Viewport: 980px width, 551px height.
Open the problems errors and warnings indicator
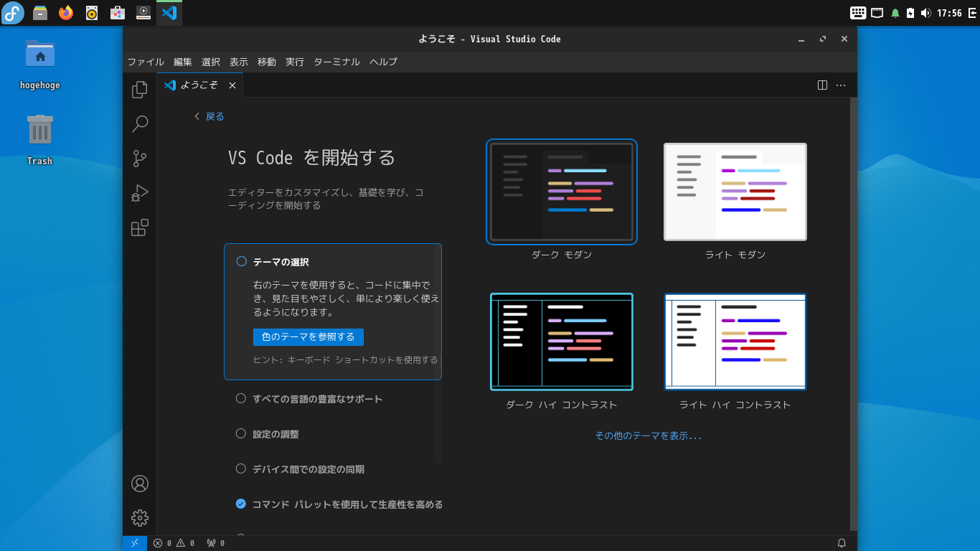[174, 543]
